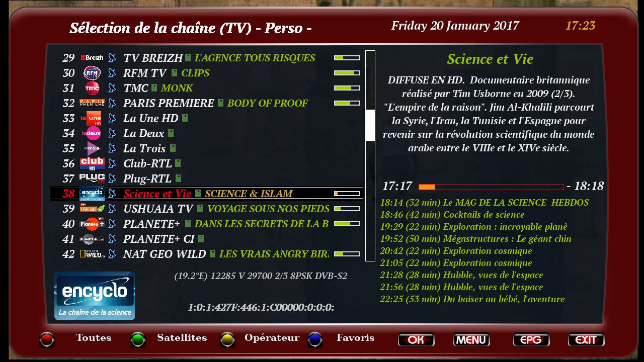Image resolution: width=644 pixels, height=362 pixels.
Task: Click the 18:14 Le MAG DE LA SCIENCE entry
Action: [485, 203]
